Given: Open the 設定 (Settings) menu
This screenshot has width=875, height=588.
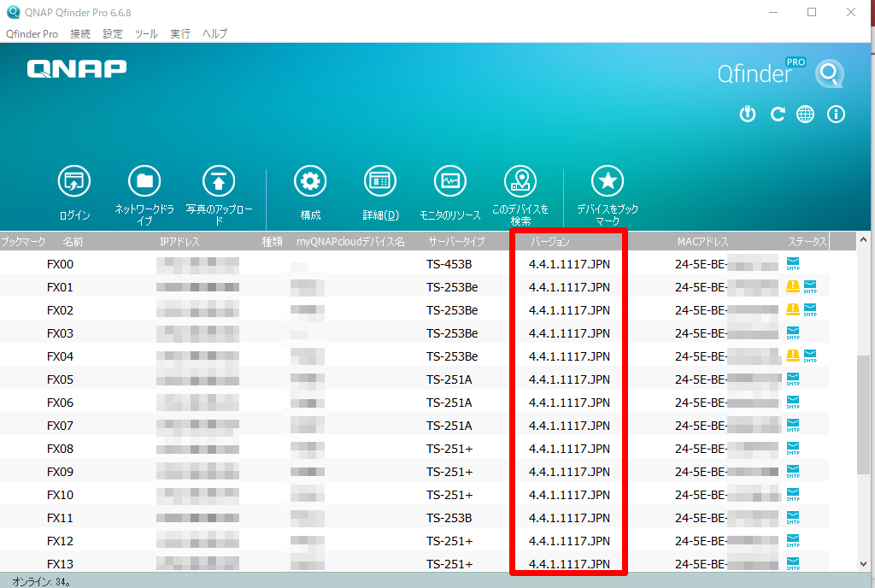Looking at the screenshot, I should 113,34.
